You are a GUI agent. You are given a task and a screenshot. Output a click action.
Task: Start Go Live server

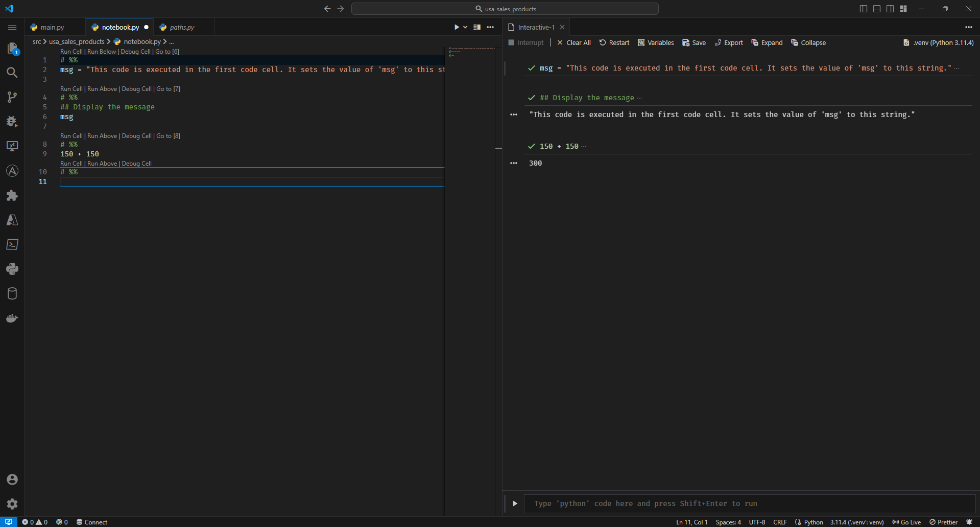[906, 522]
